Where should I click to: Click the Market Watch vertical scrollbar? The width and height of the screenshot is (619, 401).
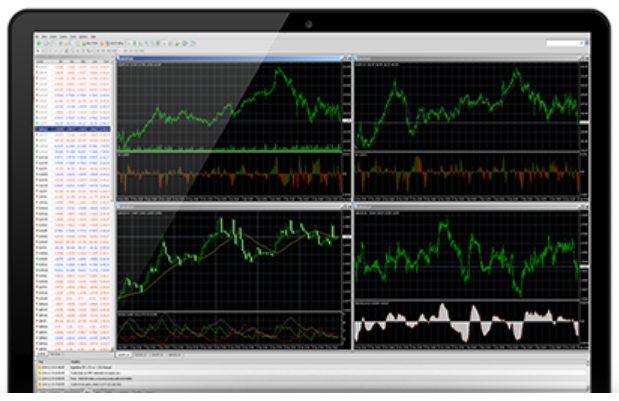tap(114, 205)
